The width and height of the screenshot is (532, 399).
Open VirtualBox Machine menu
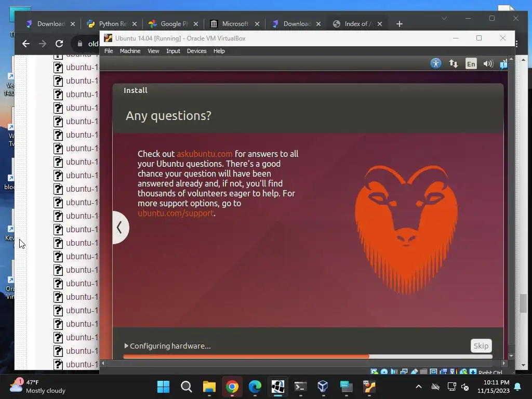point(130,51)
